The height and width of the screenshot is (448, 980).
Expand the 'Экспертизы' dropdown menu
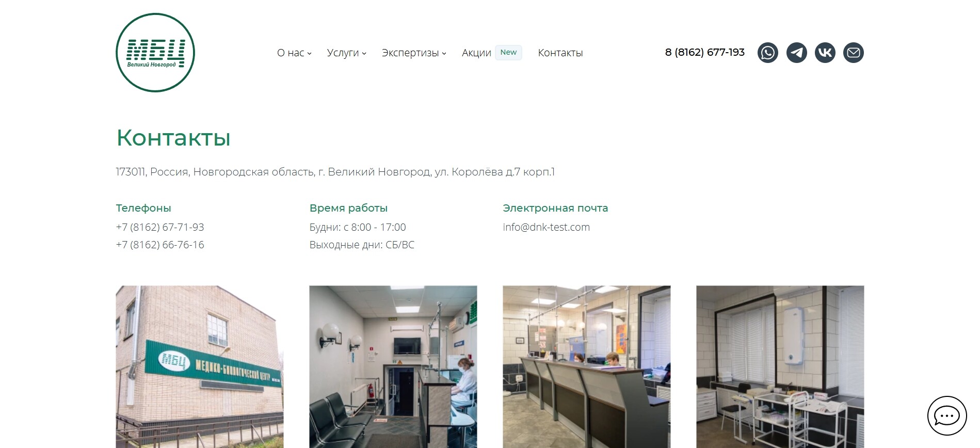tap(414, 53)
